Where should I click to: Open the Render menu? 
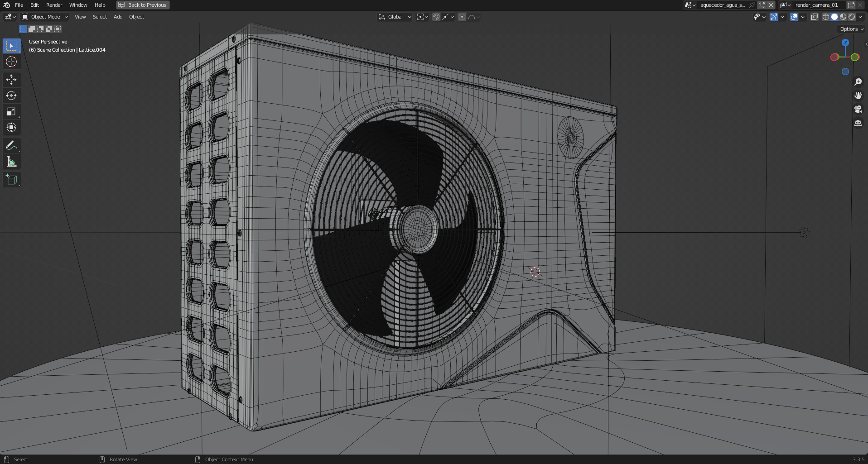[54, 5]
